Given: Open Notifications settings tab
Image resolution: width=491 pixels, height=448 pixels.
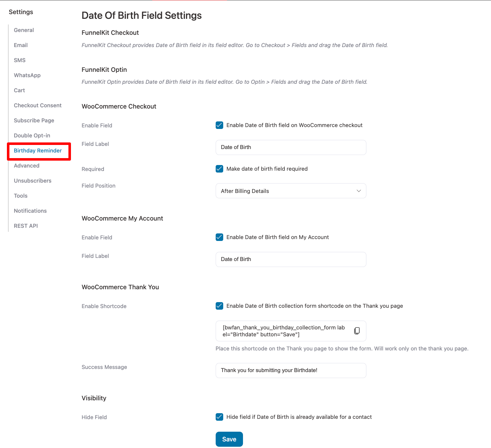Looking at the screenshot, I should coord(30,211).
